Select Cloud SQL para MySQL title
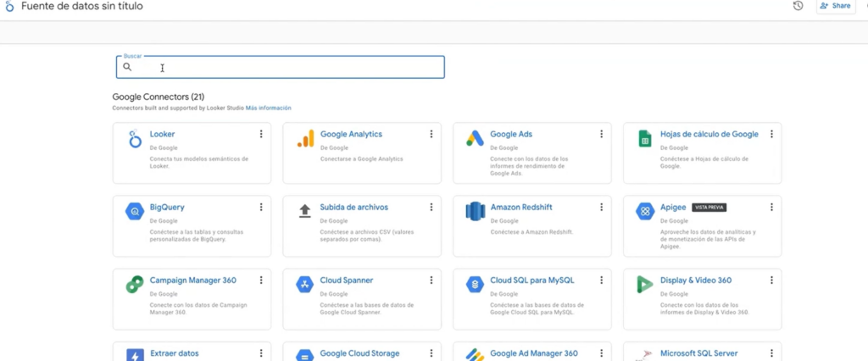The width and height of the screenshot is (868, 361). (x=532, y=280)
